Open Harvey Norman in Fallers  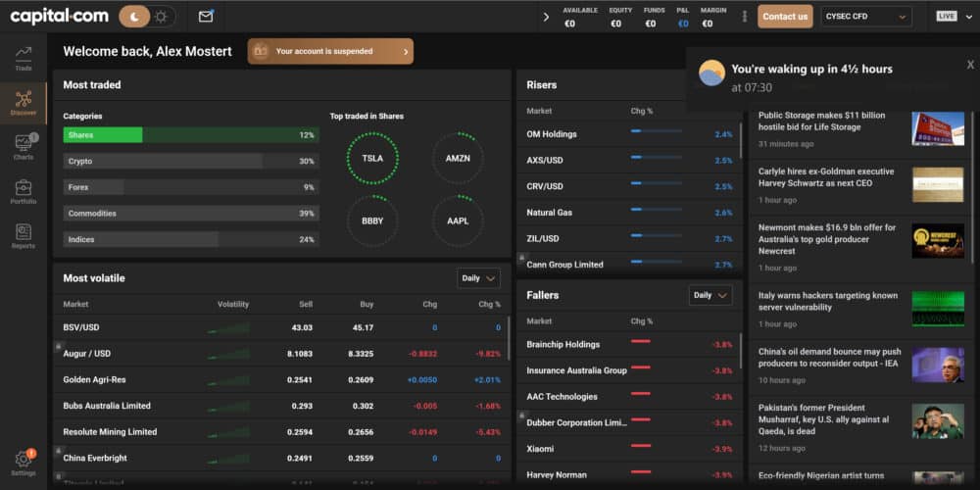pos(629,473)
